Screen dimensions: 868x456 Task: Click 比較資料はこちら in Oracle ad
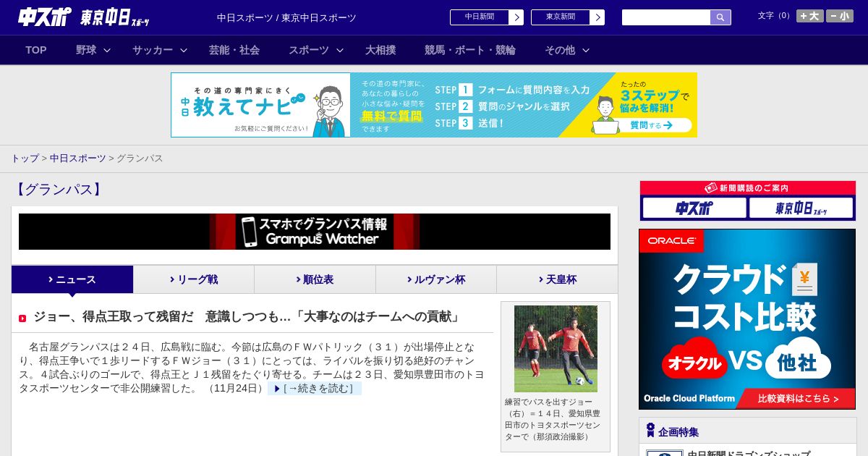click(x=798, y=398)
